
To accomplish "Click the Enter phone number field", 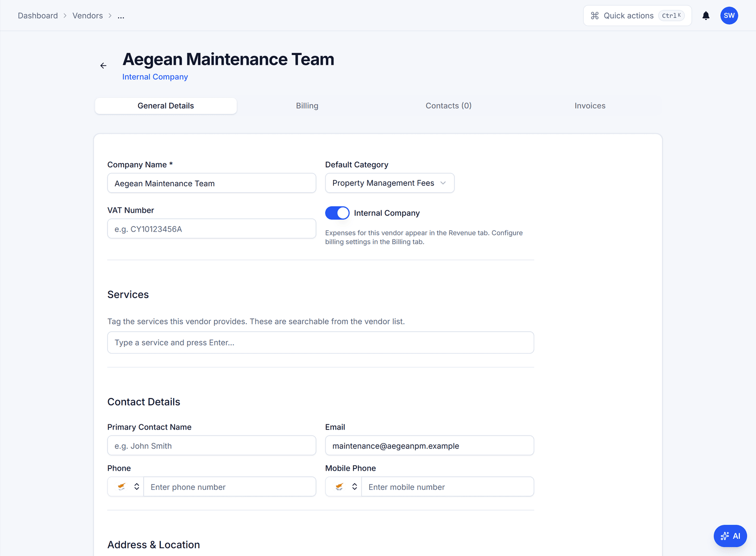I will 230,487.
